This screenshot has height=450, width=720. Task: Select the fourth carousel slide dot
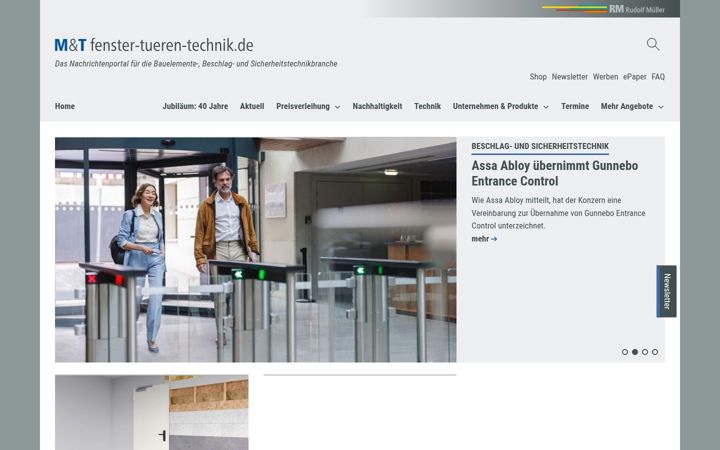coord(655,352)
